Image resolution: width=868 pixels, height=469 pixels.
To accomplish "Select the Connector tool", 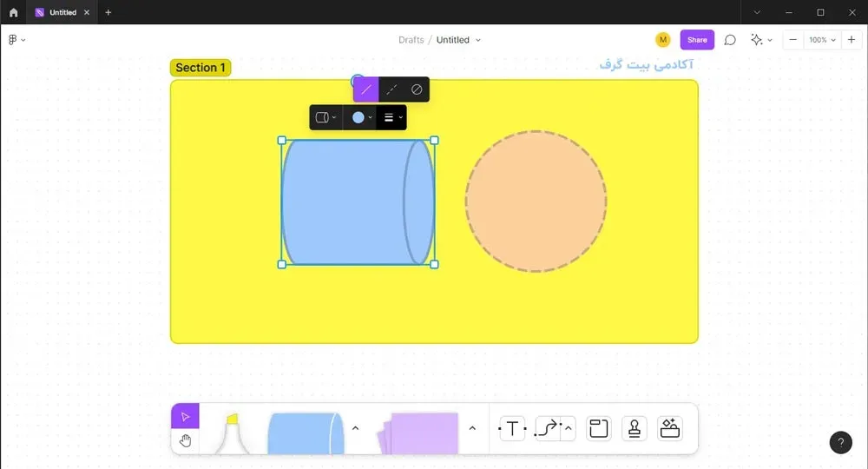I will pyautogui.click(x=548, y=428).
